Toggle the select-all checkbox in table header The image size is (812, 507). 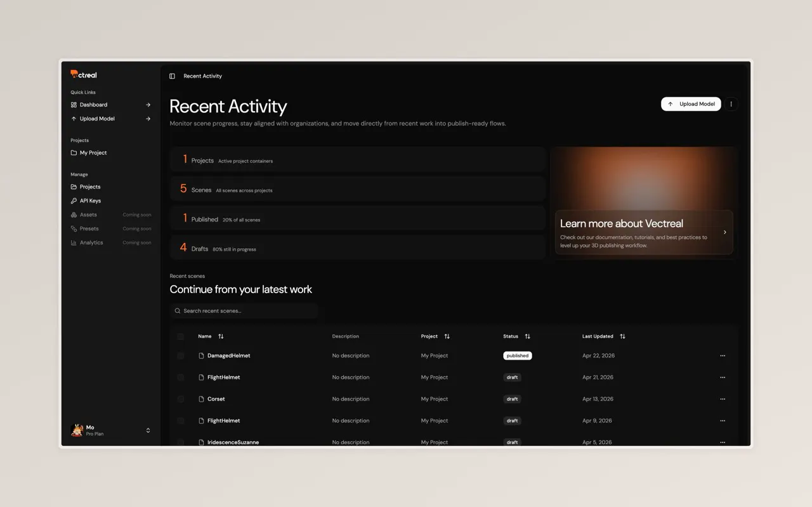tap(181, 336)
